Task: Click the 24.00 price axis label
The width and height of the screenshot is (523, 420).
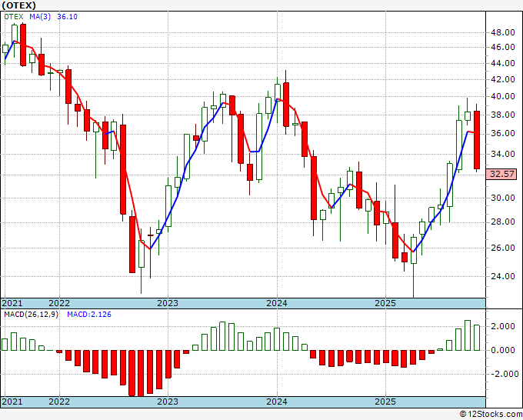Action: [x=503, y=277]
